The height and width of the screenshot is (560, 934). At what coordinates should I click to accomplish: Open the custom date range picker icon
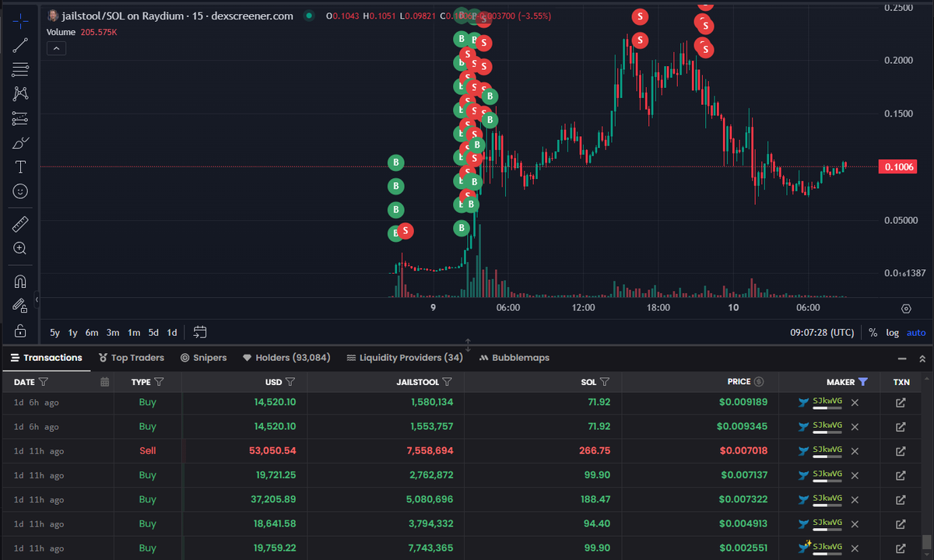point(199,331)
